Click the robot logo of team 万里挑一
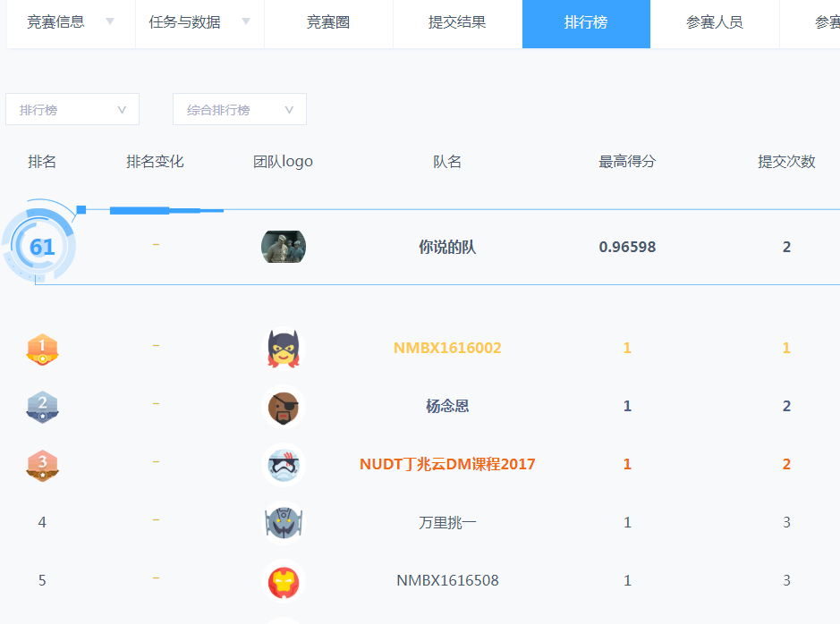This screenshot has height=624, width=840. 284,522
